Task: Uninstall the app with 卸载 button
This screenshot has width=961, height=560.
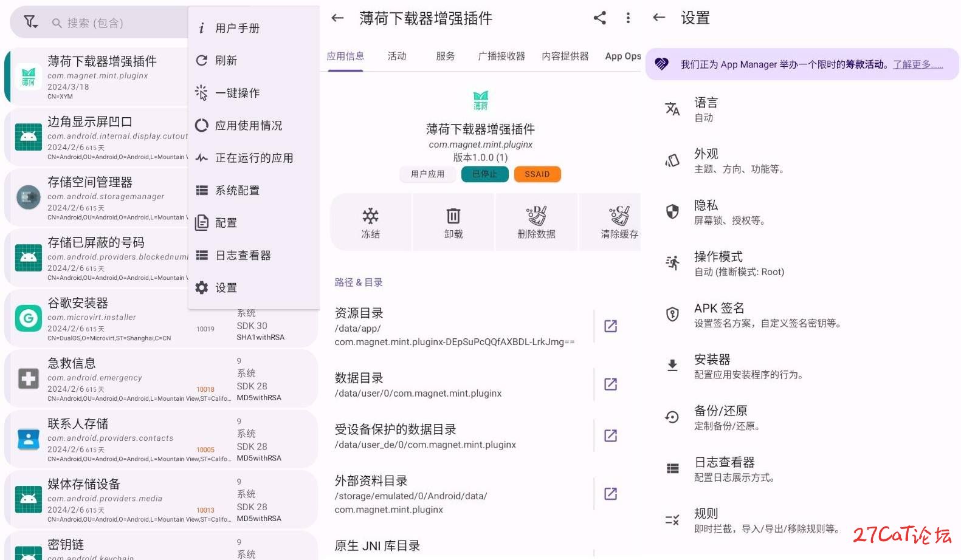Action: coord(453,222)
